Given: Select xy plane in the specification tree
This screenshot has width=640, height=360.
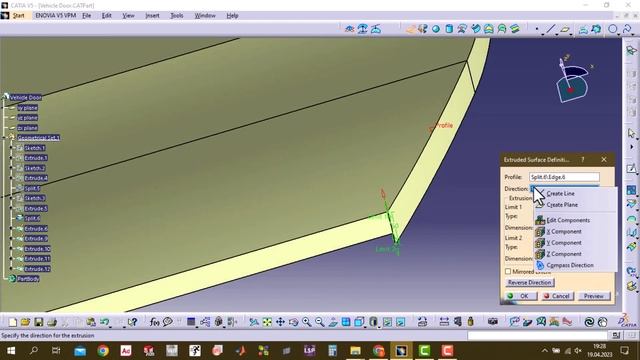Looking at the screenshot, I should pos(27,108).
